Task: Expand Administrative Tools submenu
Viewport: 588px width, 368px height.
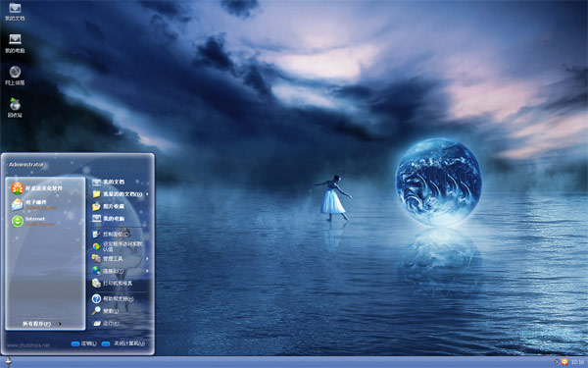Action: [120, 258]
